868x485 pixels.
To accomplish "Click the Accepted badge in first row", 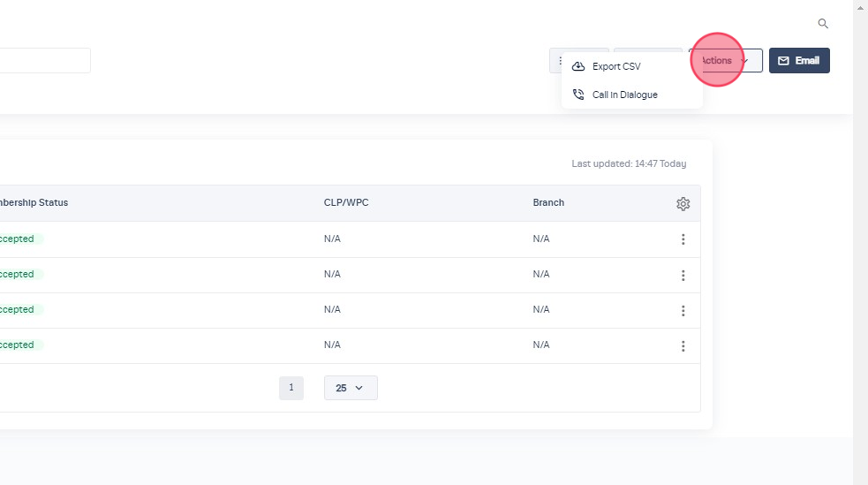I will [19, 239].
